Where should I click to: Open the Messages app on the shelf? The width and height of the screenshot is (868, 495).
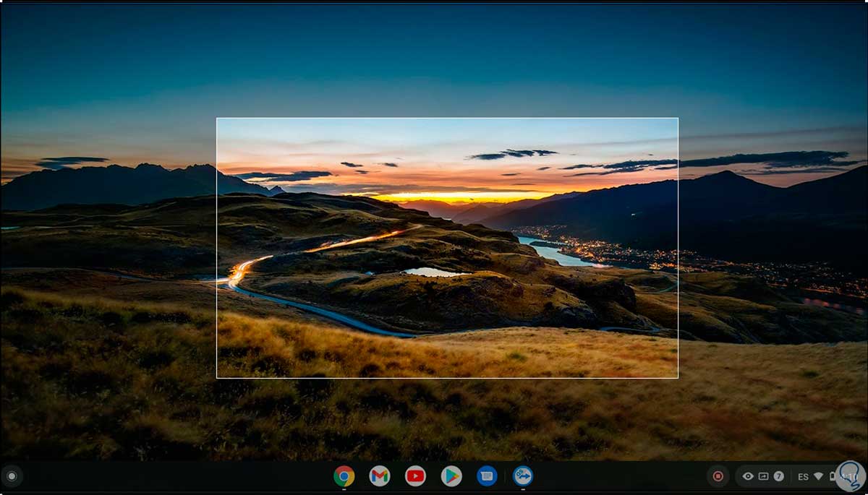point(488,475)
